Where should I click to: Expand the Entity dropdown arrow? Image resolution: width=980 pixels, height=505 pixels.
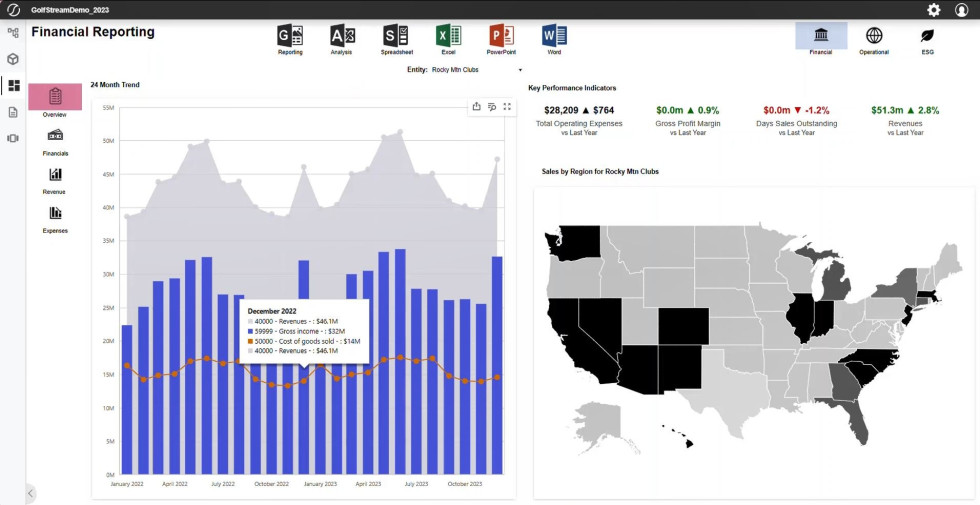click(520, 70)
